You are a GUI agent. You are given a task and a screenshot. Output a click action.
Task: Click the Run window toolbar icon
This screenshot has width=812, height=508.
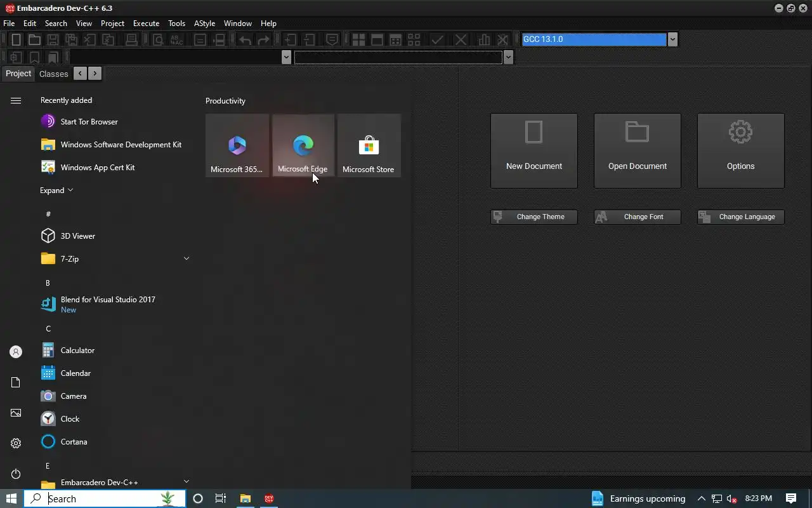377,39
